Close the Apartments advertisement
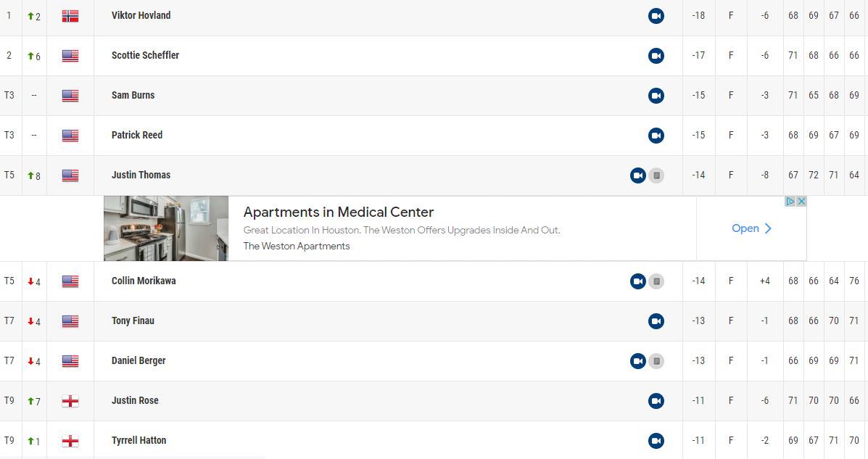The height and width of the screenshot is (459, 868). pyautogui.click(x=801, y=202)
